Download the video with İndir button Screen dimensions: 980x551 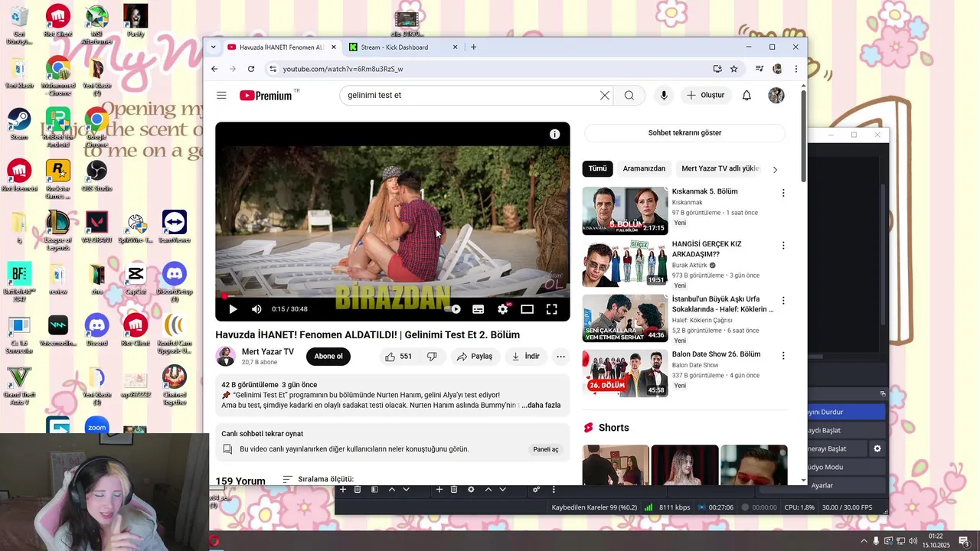[525, 357]
